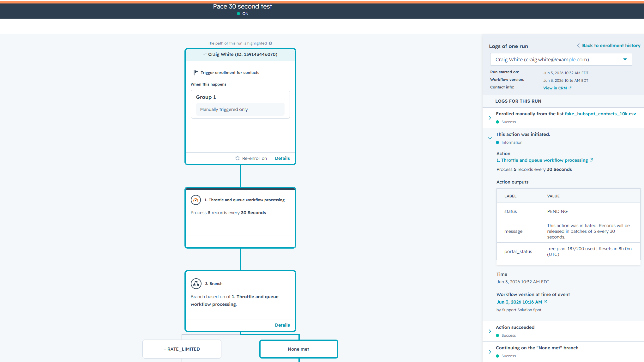Viewport: 644px width, 362px height.
Task: Open fake_hubspot_contacts_10k.csv list link
Action: tap(600, 114)
